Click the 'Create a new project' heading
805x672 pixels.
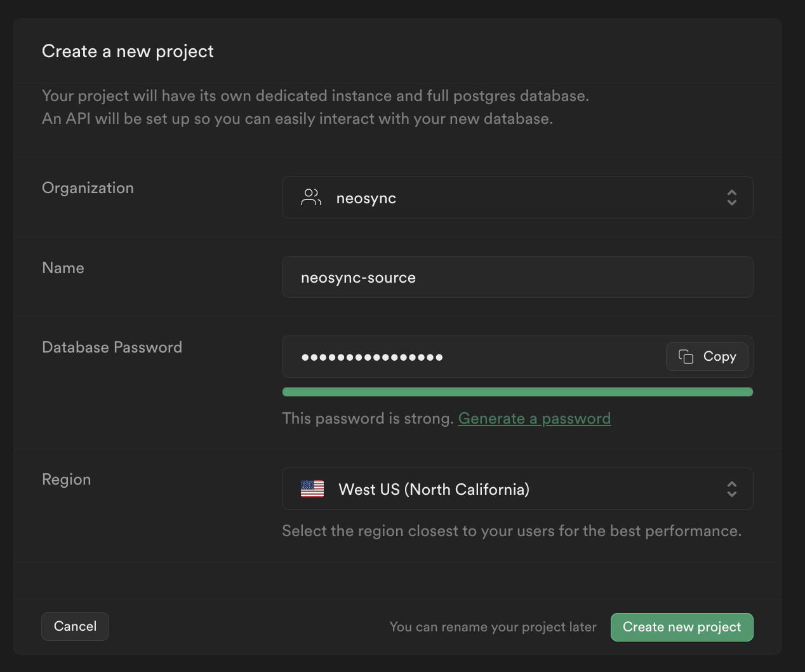point(128,51)
